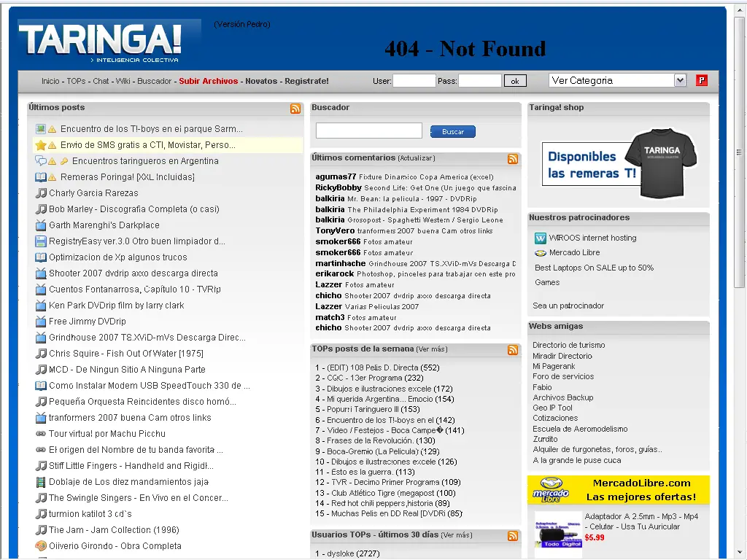Click the Mercado Libre handshake icon in sponsors
The width and height of the screenshot is (747, 560).
pos(541,253)
